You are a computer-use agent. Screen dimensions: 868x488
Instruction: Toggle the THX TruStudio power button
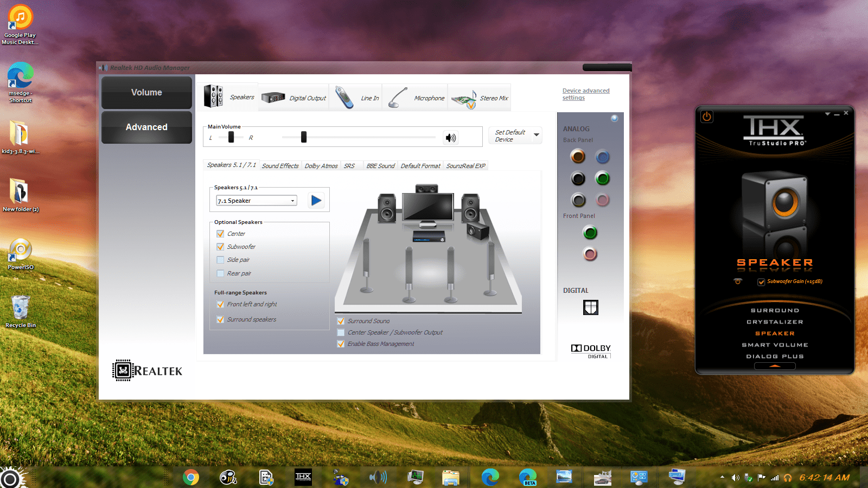tap(706, 117)
